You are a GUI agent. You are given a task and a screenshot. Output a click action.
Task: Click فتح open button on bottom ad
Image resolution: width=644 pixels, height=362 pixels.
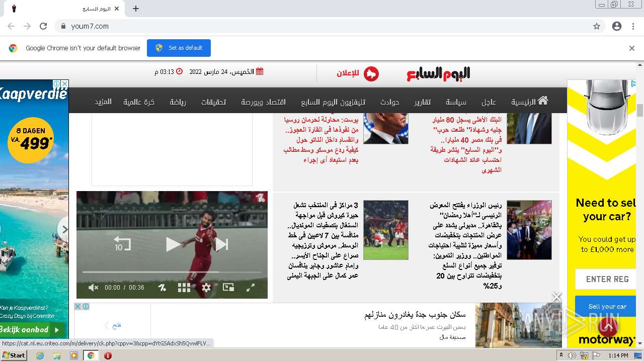[113, 325]
